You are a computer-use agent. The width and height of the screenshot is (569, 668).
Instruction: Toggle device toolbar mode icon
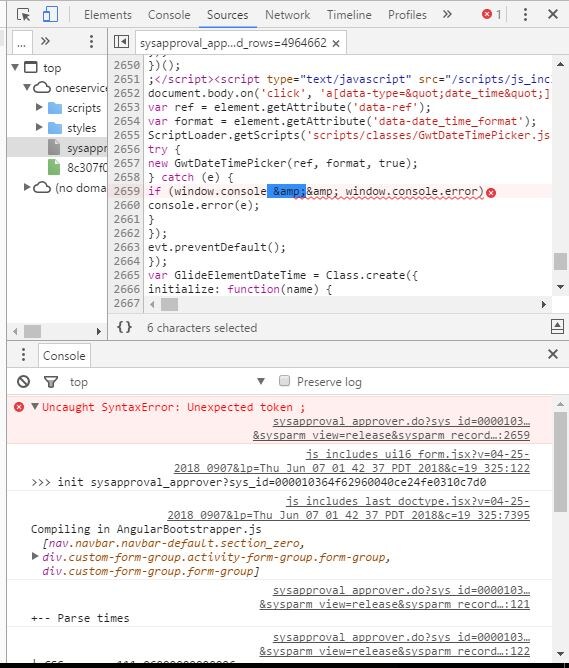50,14
